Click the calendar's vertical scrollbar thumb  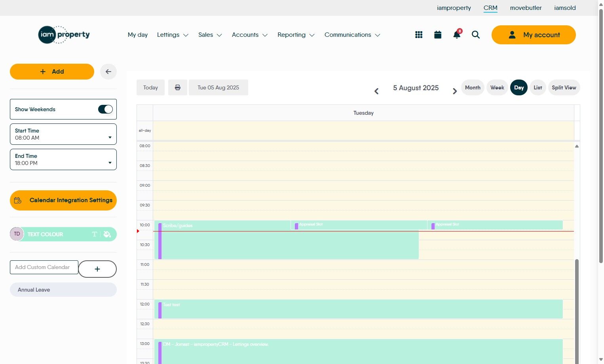click(577, 311)
